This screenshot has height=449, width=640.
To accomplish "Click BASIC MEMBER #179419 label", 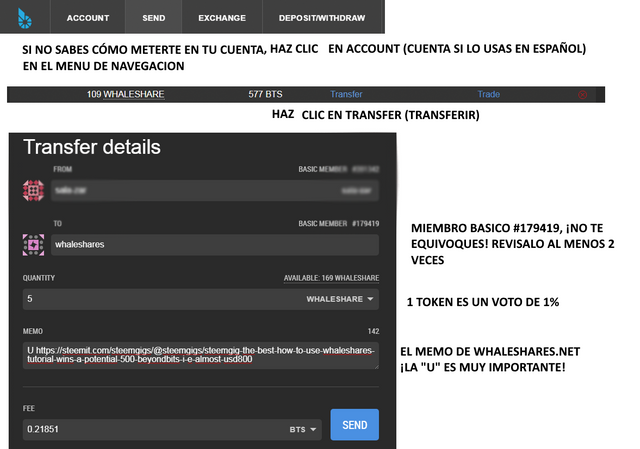I will click(x=339, y=224).
